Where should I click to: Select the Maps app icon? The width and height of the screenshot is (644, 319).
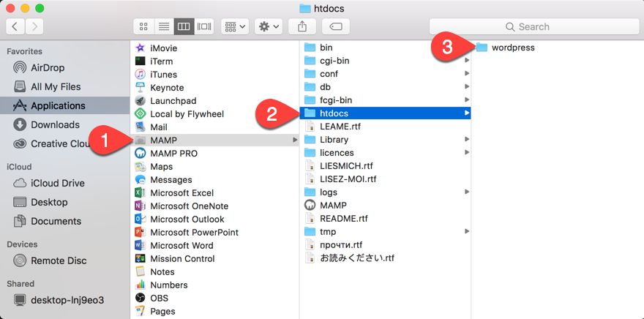coord(141,167)
